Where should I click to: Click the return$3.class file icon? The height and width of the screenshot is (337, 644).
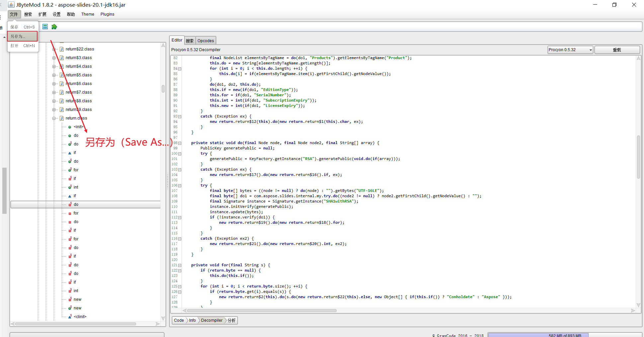[62, 58]
